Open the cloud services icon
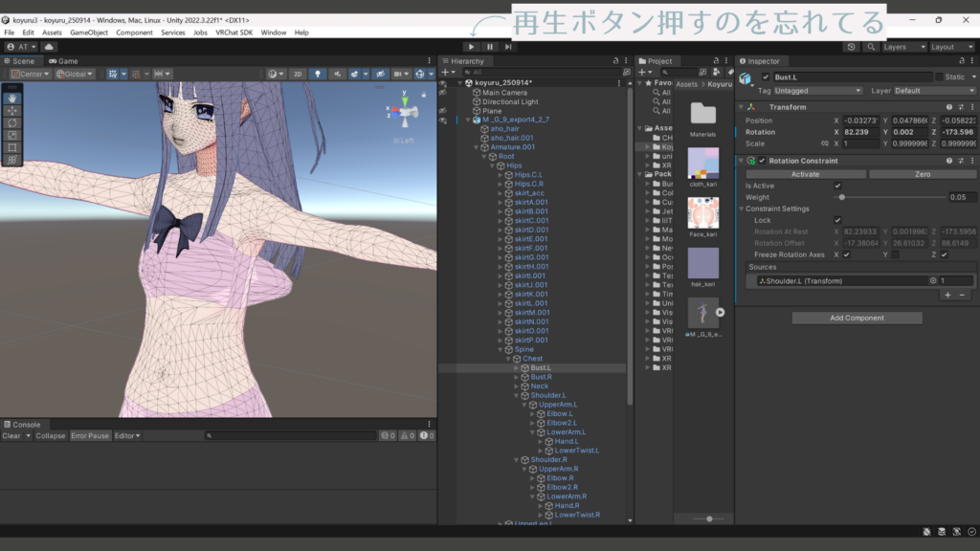980x551 pixels. tap(49, 46)
